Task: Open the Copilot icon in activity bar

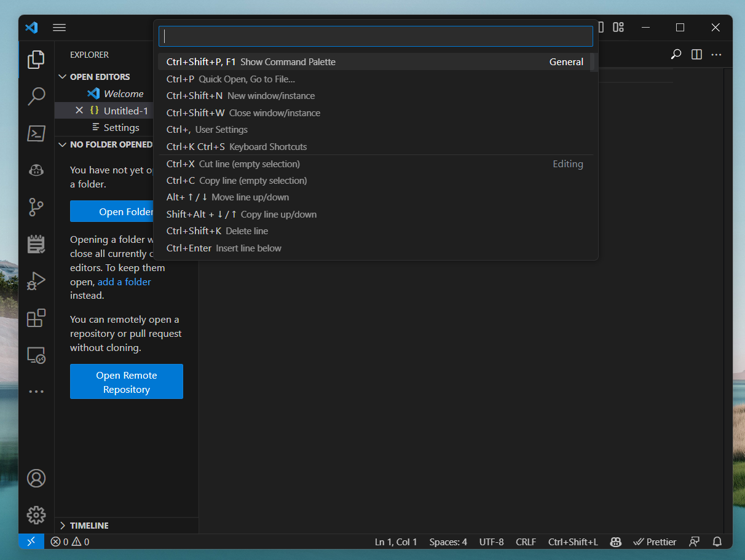Action: [36, 170]
